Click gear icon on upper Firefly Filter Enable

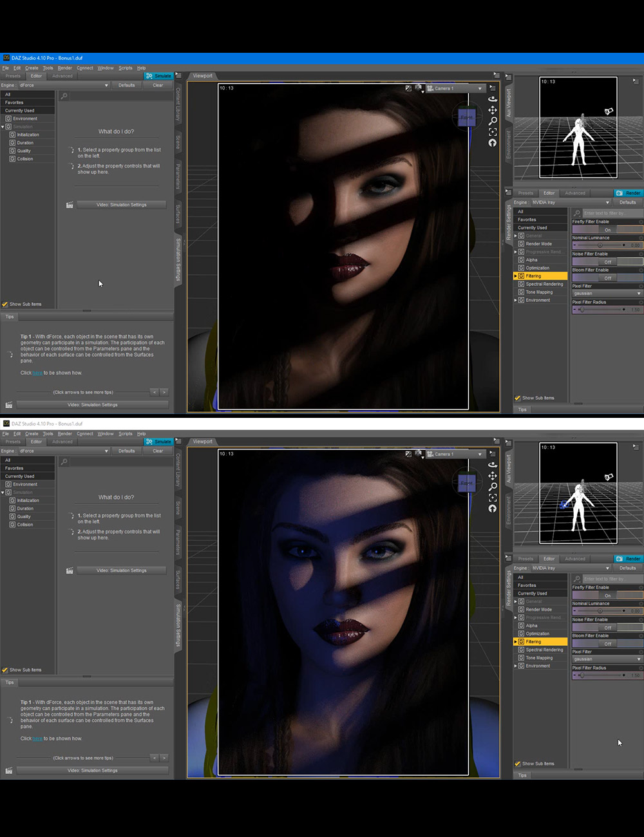point(641,221)
